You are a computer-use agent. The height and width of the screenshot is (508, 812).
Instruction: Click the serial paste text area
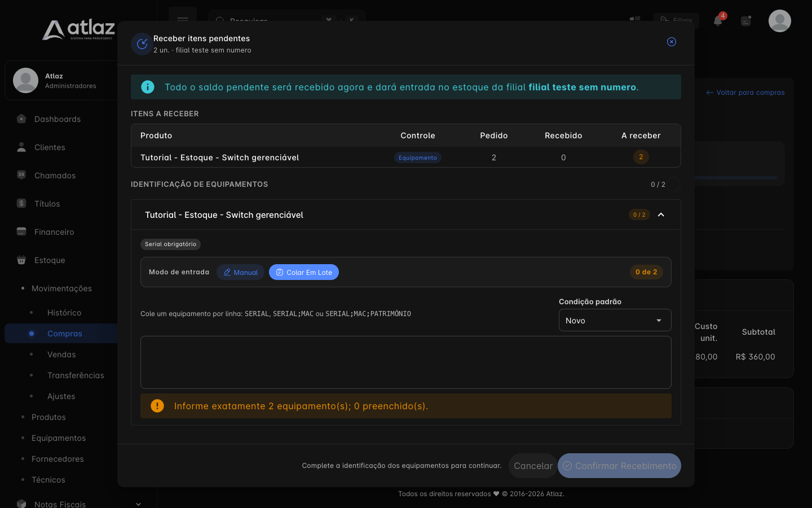(x=406, y=362)
